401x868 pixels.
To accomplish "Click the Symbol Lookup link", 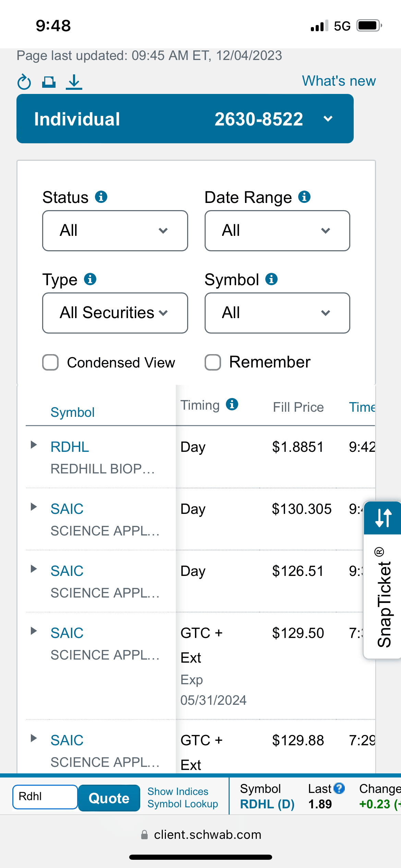I will click(183, 804).
